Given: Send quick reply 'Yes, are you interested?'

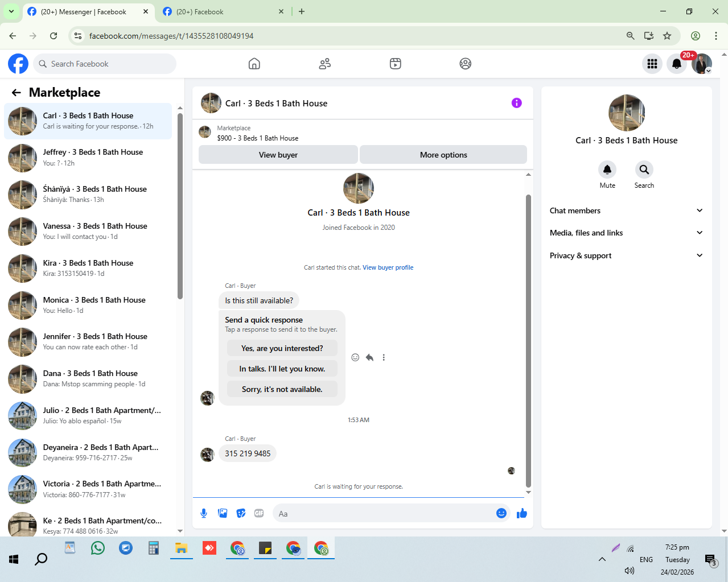Looking at the screenshot, I should (x=282, y=348).
